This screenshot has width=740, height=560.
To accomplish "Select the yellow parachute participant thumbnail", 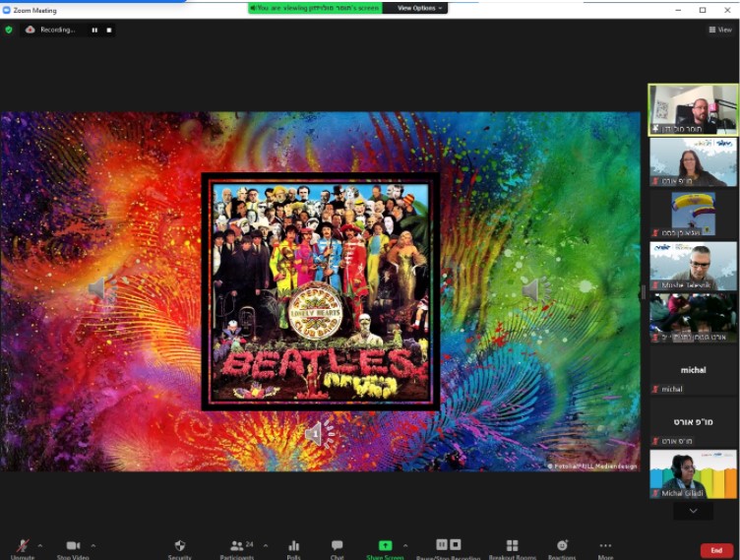I will pyautogui.click(x=693, y=214).
